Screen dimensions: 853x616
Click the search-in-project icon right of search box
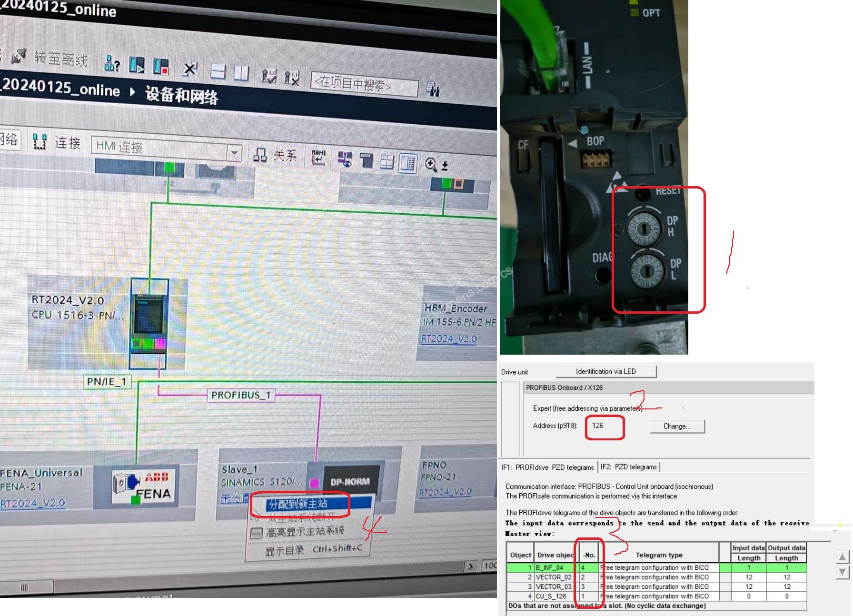point(433,89)
